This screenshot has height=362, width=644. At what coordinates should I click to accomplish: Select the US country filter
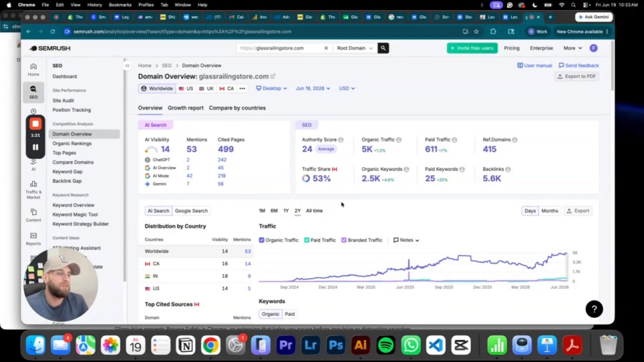[x=186, y=88]
